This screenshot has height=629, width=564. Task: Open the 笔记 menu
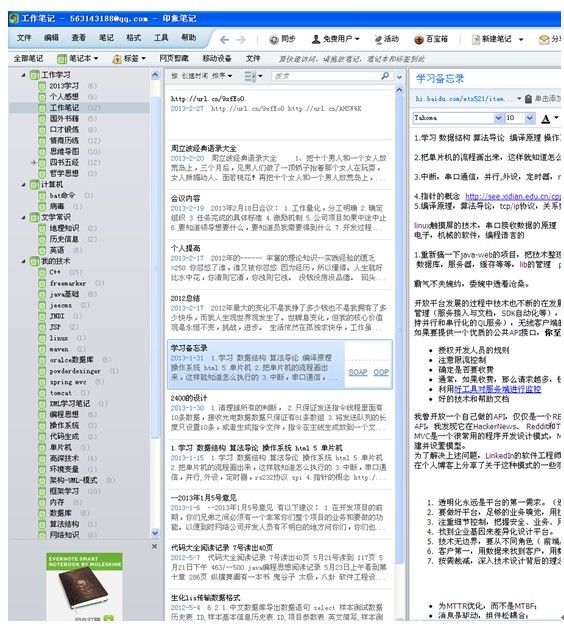(x=106, y=38)
